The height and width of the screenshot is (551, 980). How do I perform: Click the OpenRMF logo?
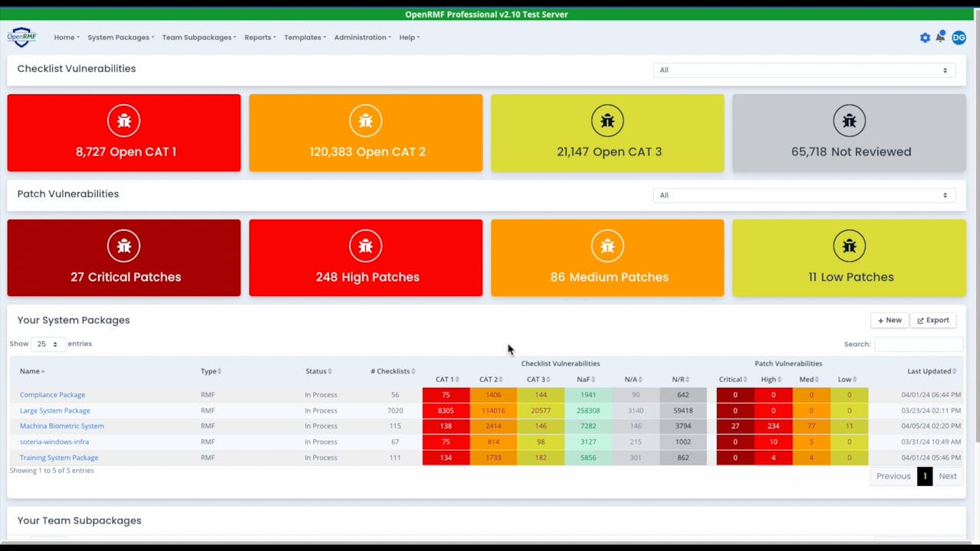pos(21,37)
